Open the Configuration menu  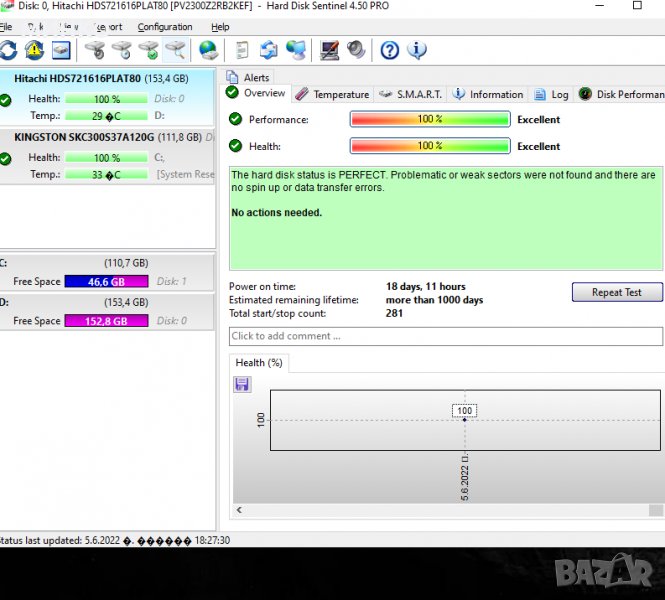click(165, 27)
